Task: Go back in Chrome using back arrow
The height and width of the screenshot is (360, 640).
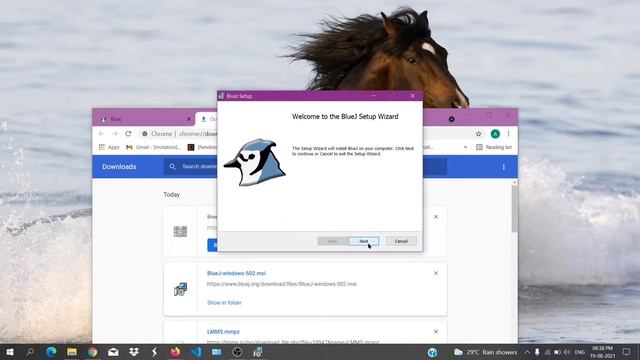Action: pos(101,133)
